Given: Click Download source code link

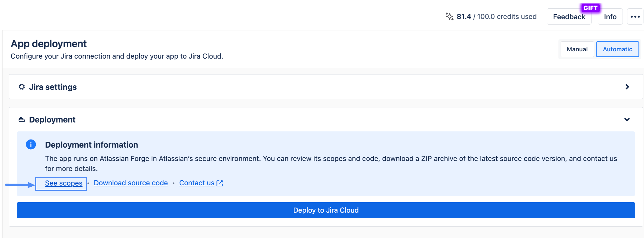Looking at the screenshot, I should pos(131,183).
